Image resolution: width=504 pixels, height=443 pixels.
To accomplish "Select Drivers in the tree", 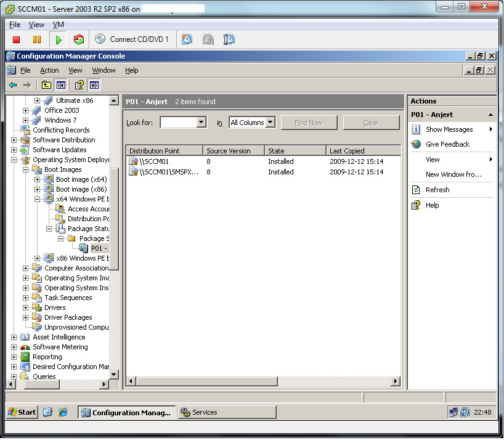I will pyautogui.click(x=55, y=307).
